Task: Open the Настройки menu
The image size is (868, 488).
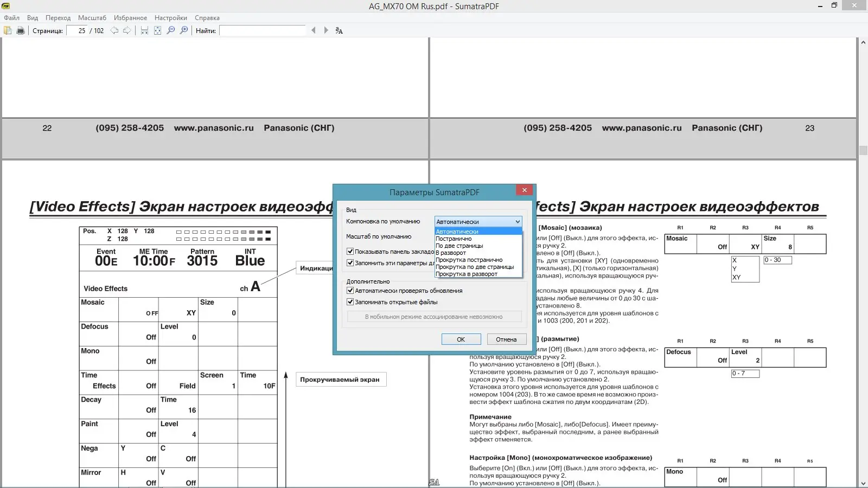Action: (x=170, y=17)
